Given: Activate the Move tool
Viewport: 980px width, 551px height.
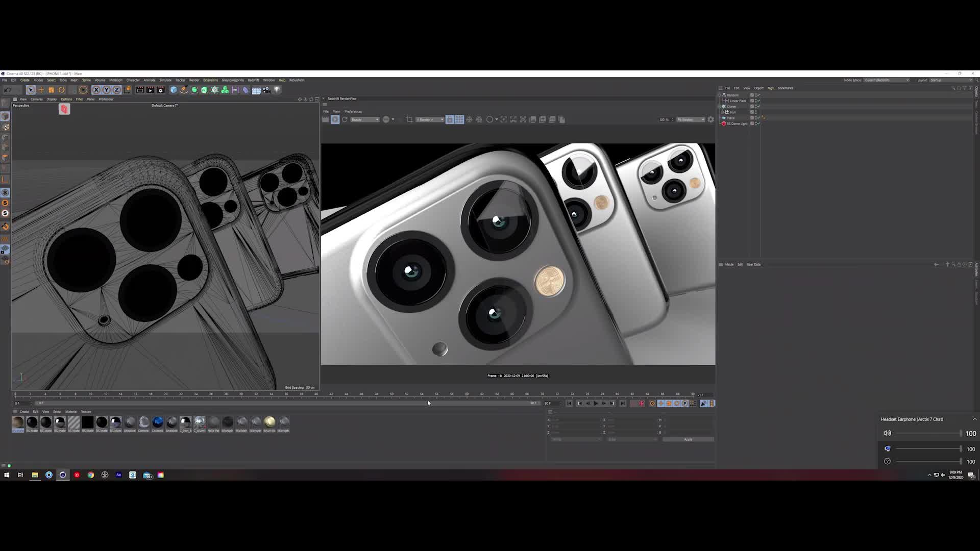Looking at the screenshot, I should (41, 90).
